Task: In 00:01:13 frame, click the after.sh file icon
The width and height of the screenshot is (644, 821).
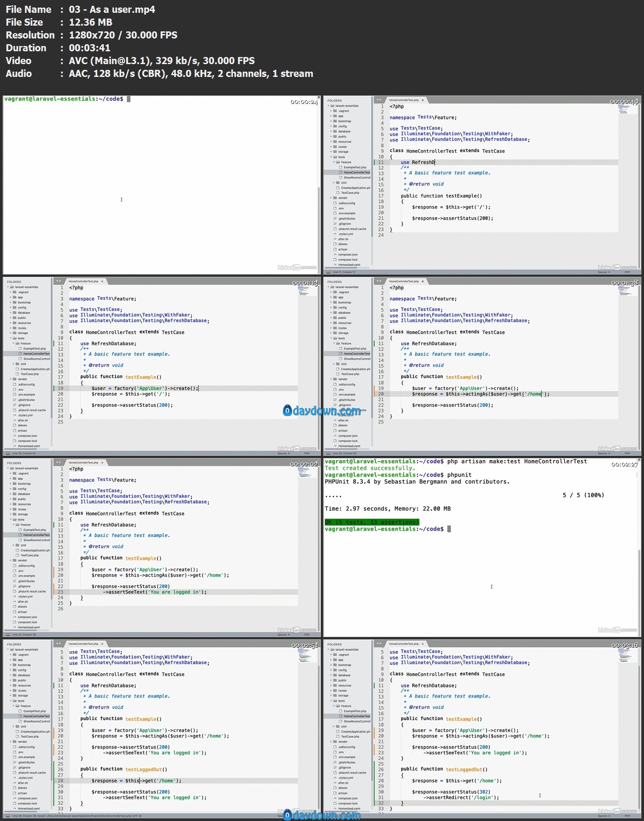Action: tap(15, 420)
